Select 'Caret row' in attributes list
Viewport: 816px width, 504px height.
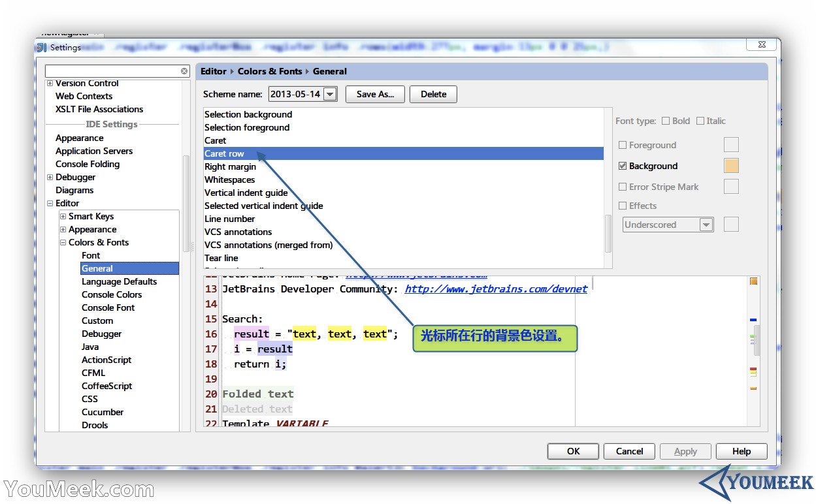coord(403,153)
